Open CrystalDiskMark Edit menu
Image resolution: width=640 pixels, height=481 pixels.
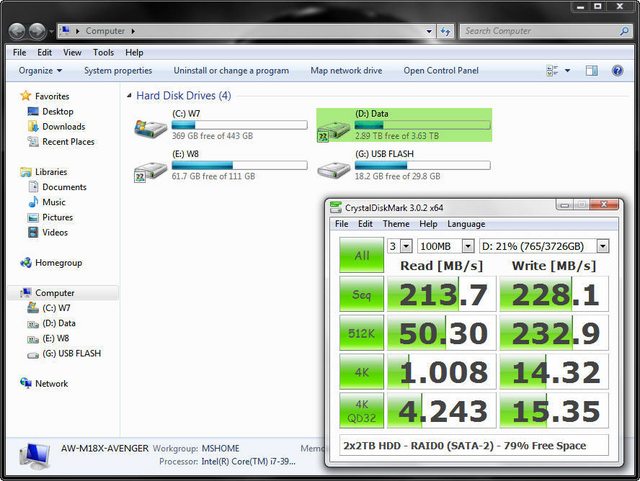click(365, 224)
